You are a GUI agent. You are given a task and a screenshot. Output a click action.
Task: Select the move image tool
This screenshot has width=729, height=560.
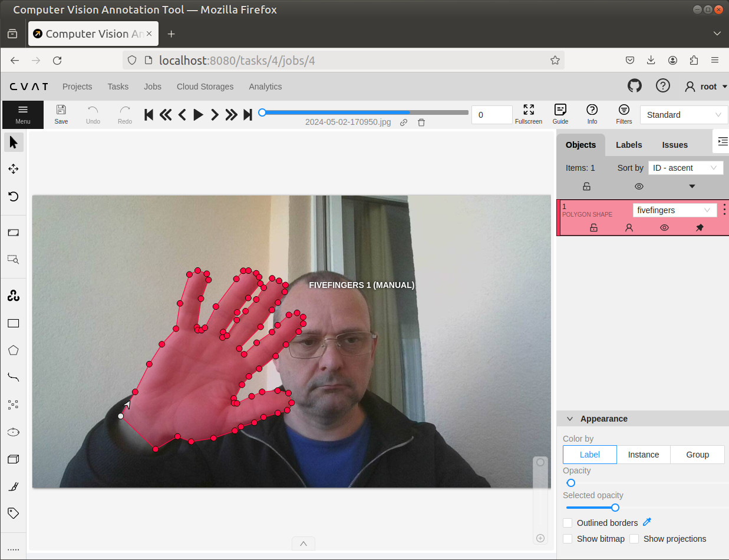click(x=13, y=169)
